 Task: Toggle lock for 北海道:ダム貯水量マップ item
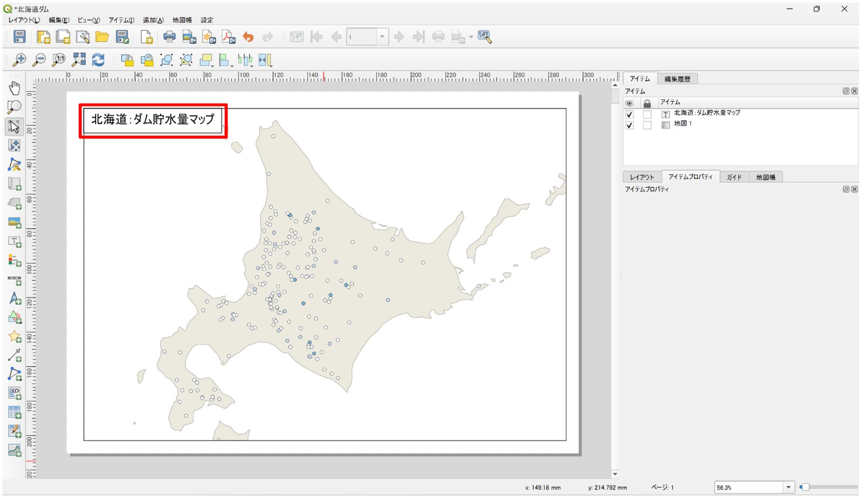(x=647, y=114)
